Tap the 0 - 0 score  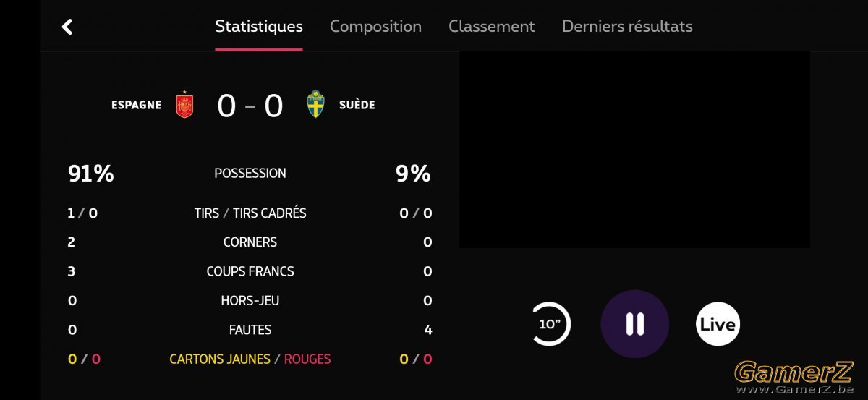[250, 106]
